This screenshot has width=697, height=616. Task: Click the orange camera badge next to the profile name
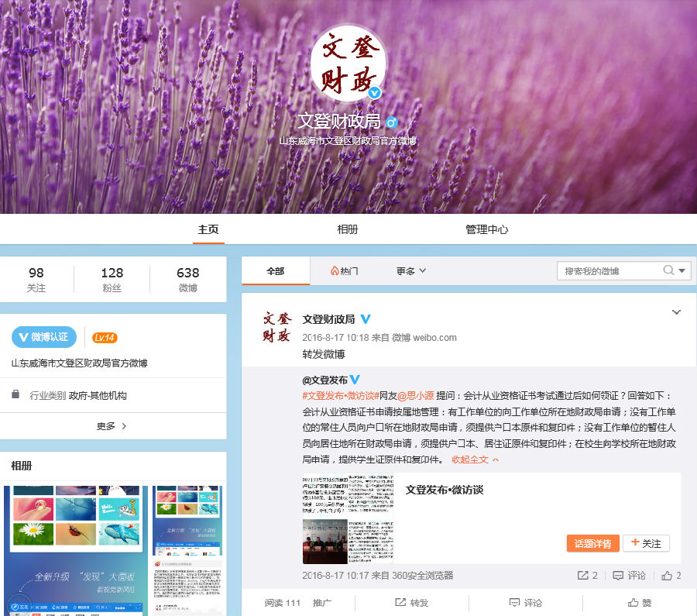(392, 122)
